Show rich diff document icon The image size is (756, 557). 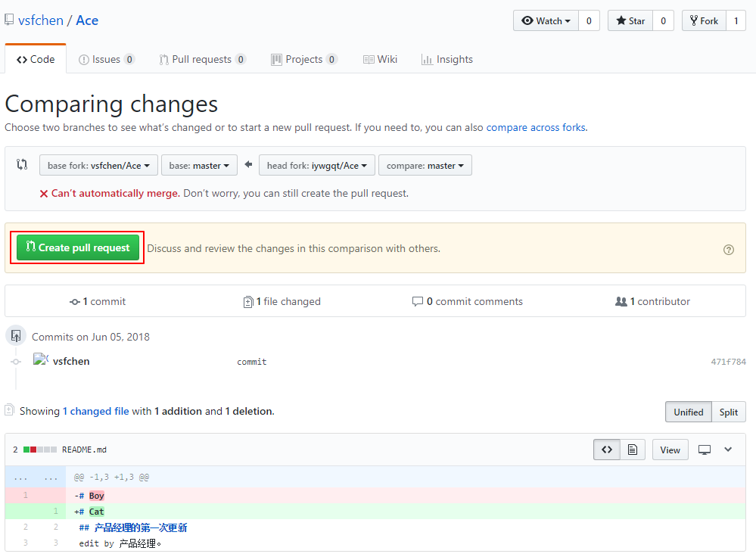pos(632,450)
